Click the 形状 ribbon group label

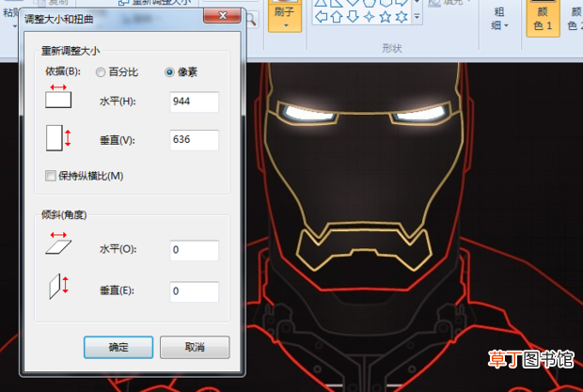tap(392, 48)
